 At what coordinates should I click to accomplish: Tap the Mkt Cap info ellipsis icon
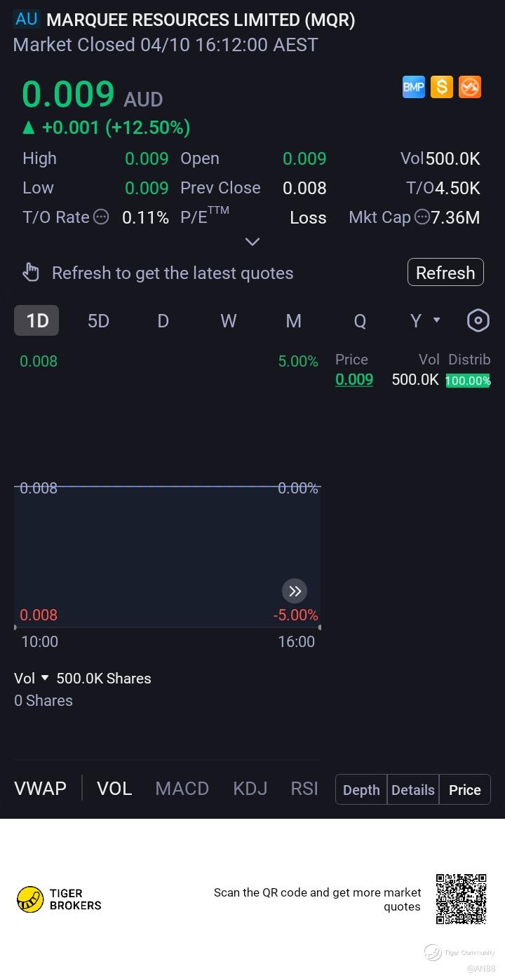click(x=422, y=217)
